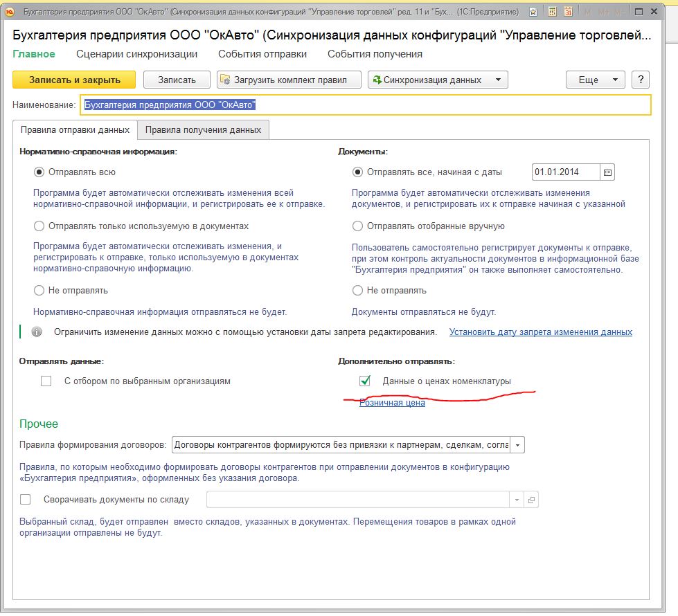Open 'Сценарии синхронизации' navigation item
678x616 pixels.
pyautogui.click(x=136, y=54)
